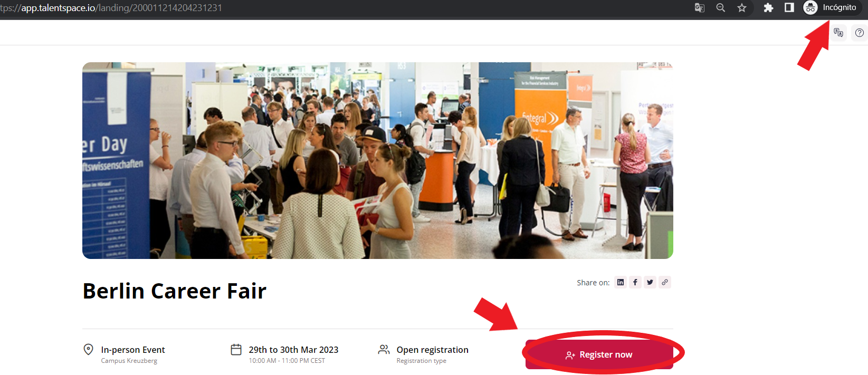Viewport: 868px width, 375px height.
Task: Open the Incógnito profile menu
Action: 830,7
